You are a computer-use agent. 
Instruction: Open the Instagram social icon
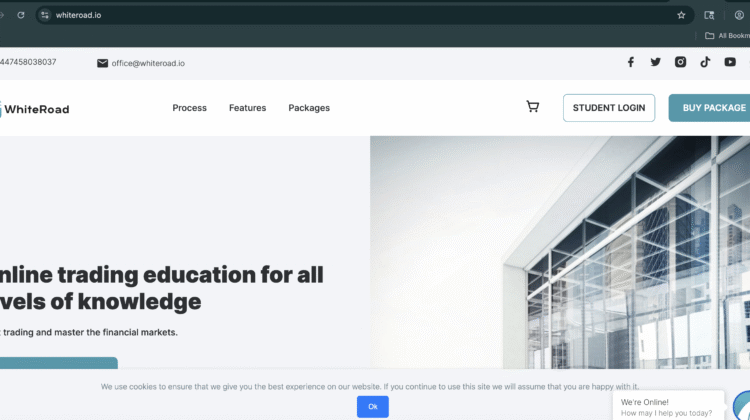[680, 62]
